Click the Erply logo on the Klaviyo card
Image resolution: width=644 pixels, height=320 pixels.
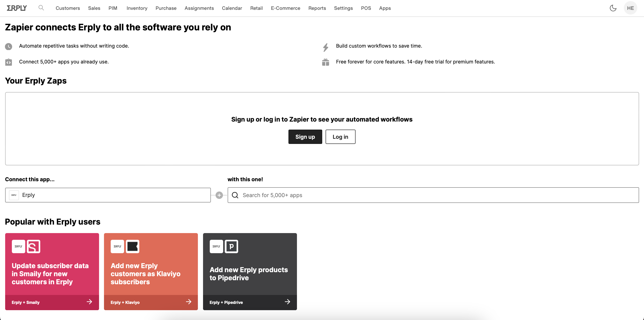pos(117,246)
